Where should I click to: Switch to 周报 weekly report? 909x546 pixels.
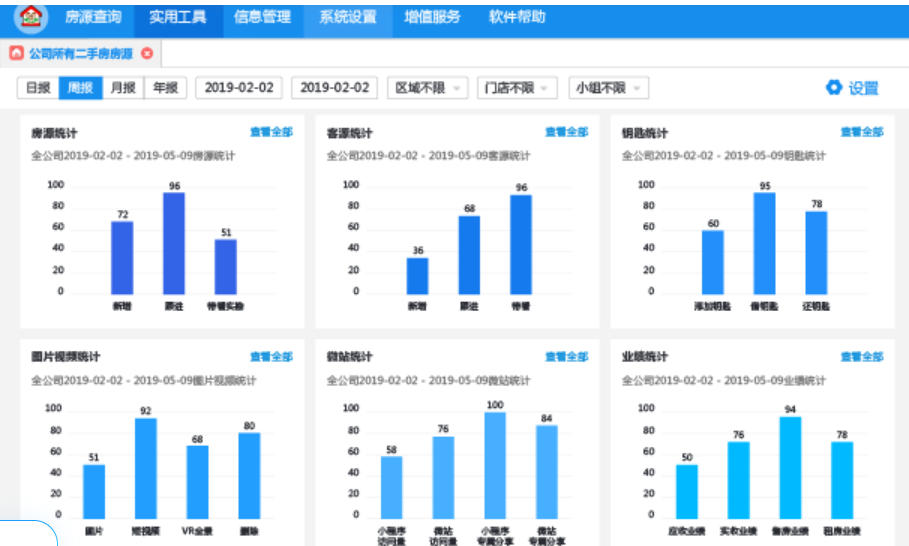[81, 88]
